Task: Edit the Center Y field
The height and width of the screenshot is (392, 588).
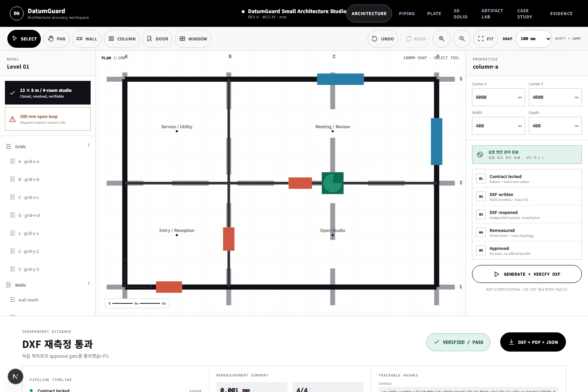Action: point(555,97)
